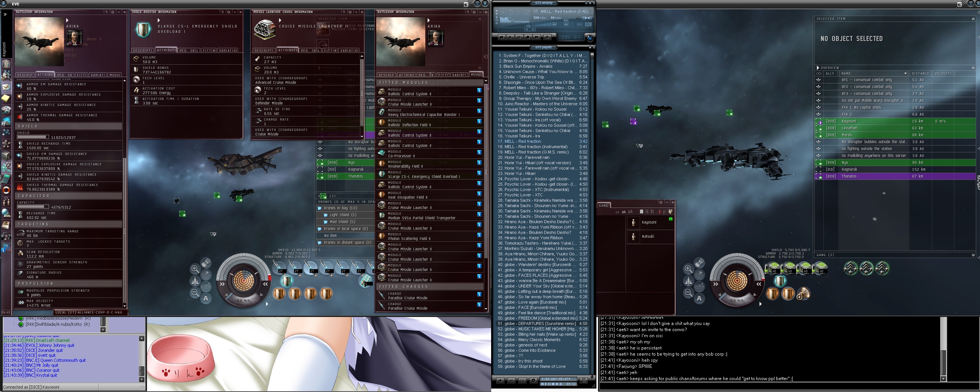Expand 'Gang (2)' panel in right client
Screen dimensions: 980x392
[973, 255]
